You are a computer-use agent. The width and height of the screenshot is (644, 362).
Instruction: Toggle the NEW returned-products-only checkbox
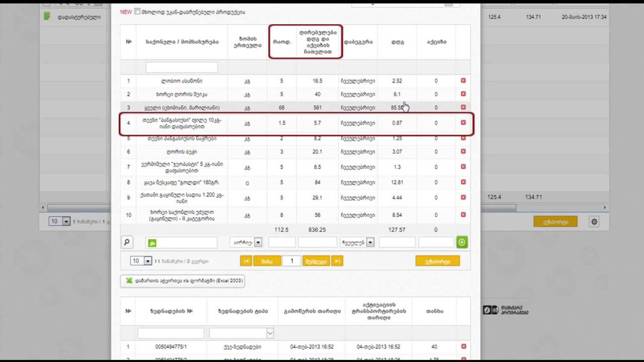(137, 12)
